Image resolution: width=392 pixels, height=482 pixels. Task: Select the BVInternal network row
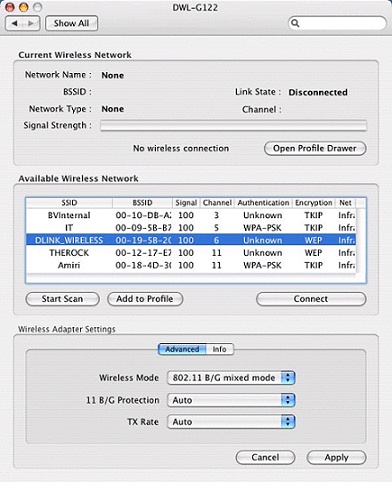pos(191,215)
